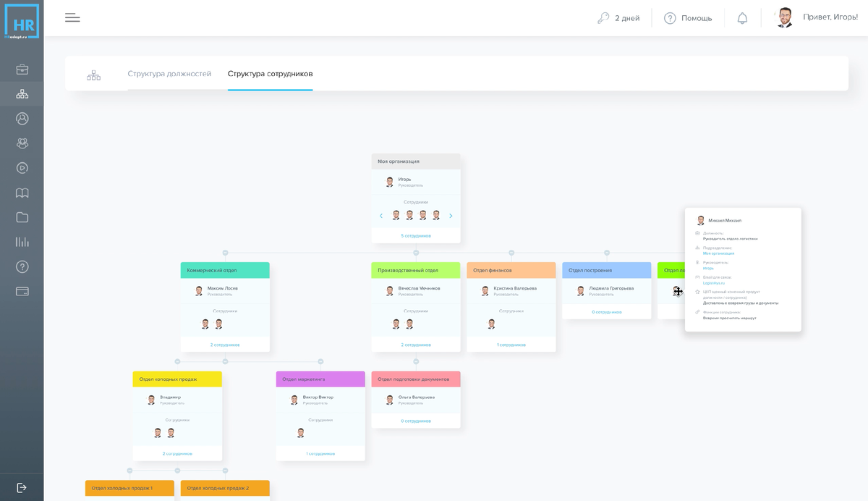Open 2 сотрудников link in Производственный отдел

416,345
